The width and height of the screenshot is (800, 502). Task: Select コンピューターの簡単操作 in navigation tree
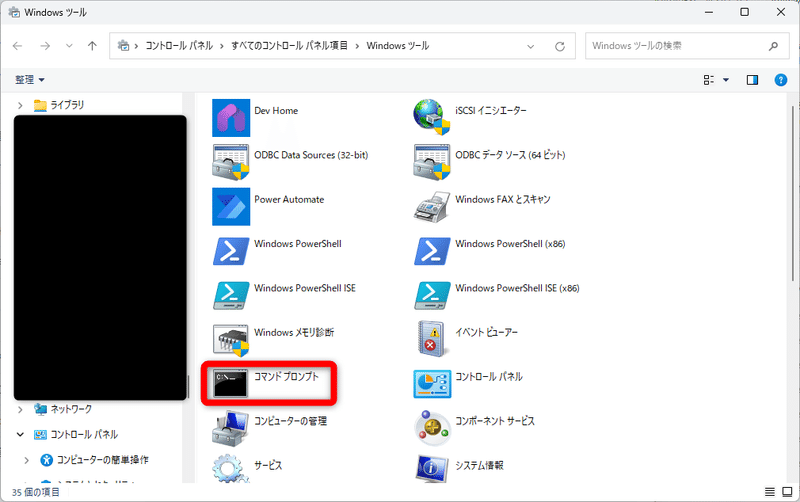coord(103,460)
